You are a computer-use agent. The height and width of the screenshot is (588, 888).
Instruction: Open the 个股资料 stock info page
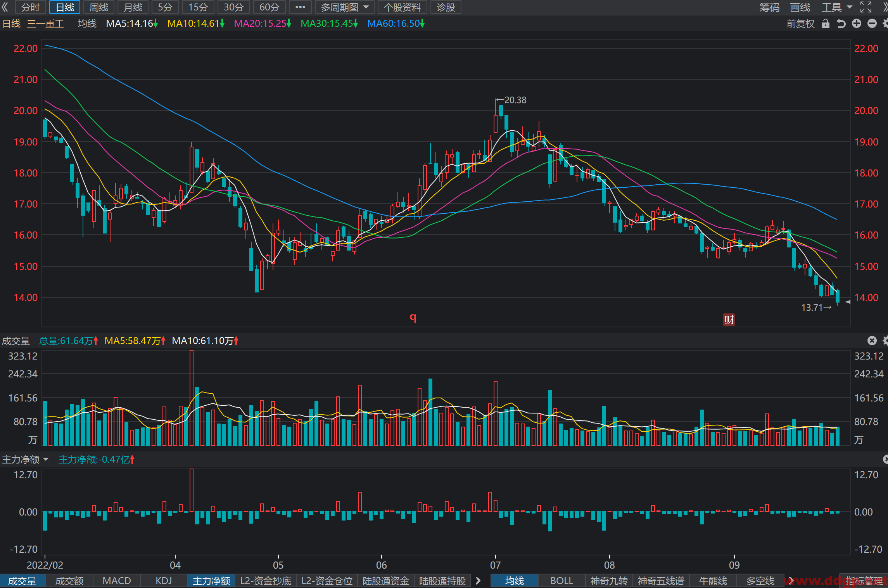[x=402, y=7]
